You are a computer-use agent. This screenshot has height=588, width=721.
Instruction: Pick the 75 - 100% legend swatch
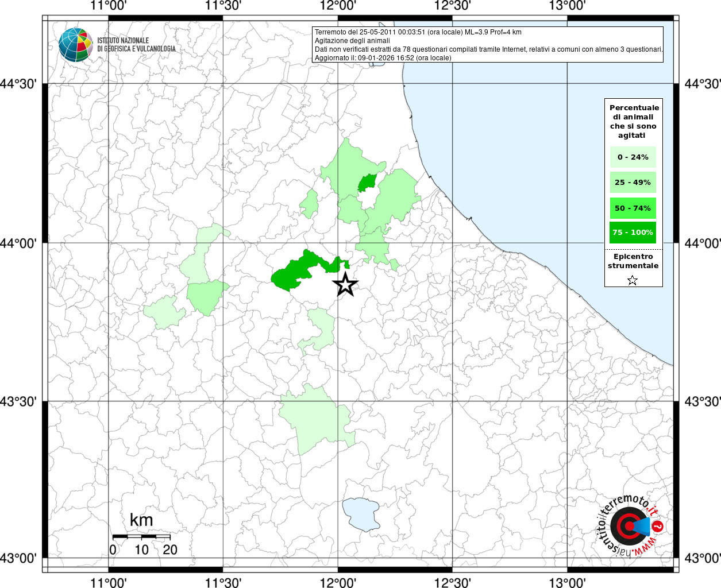pos(633,233)
